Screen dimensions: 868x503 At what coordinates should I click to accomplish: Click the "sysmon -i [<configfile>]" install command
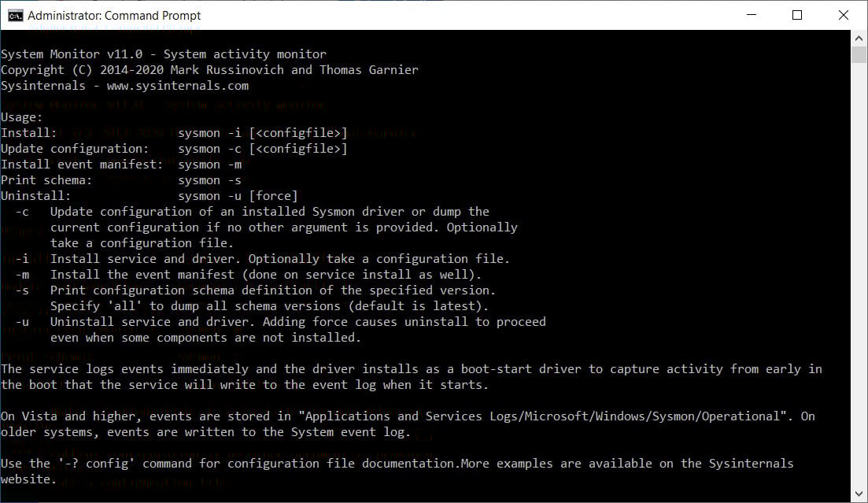pos(262,133)
